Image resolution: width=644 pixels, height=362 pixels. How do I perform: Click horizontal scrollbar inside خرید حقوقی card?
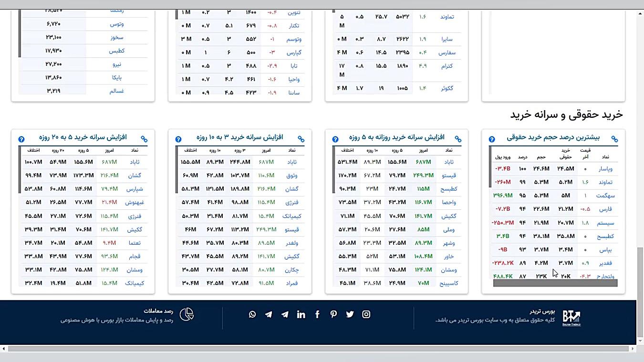555,283
